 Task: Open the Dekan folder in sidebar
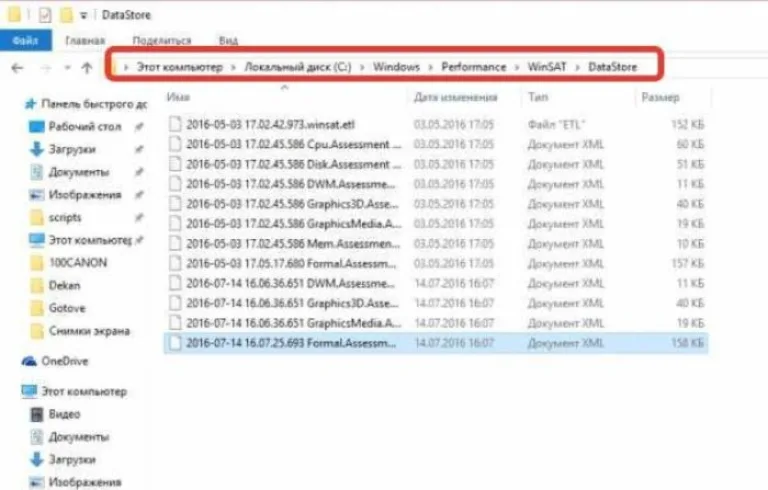[64, 285]
